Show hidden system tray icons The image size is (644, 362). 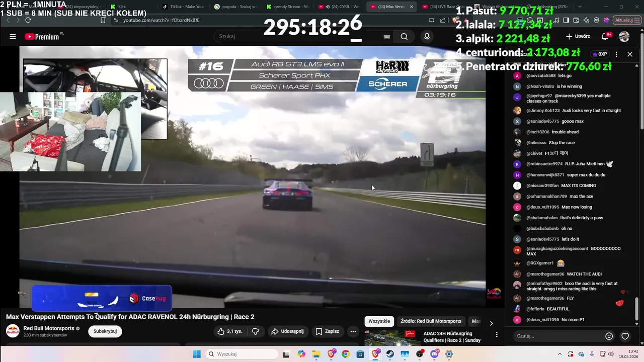click(559, 354)
